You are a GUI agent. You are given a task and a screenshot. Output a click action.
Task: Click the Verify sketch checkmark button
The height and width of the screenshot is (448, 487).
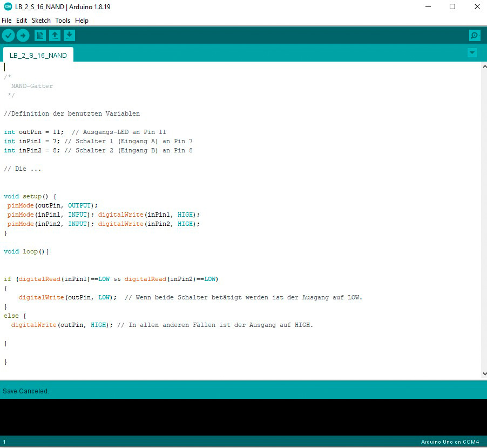(x=8, y=36)
